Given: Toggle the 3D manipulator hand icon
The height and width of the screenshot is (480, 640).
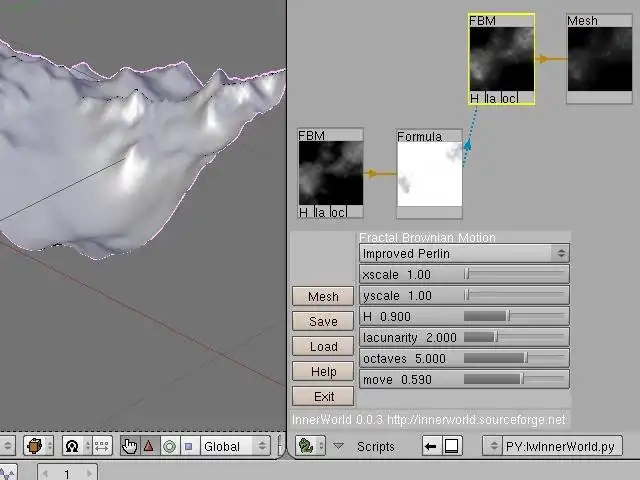Looking at the screenshot, I should point(130,446).
